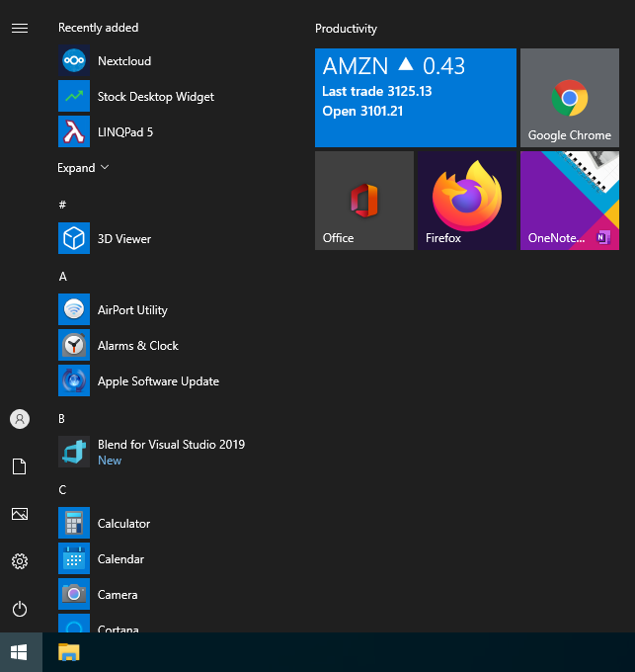Viewport: 635px width, 672px height.
Task: Click the chevron next to Expand
Action: click(x=105, y=167)
